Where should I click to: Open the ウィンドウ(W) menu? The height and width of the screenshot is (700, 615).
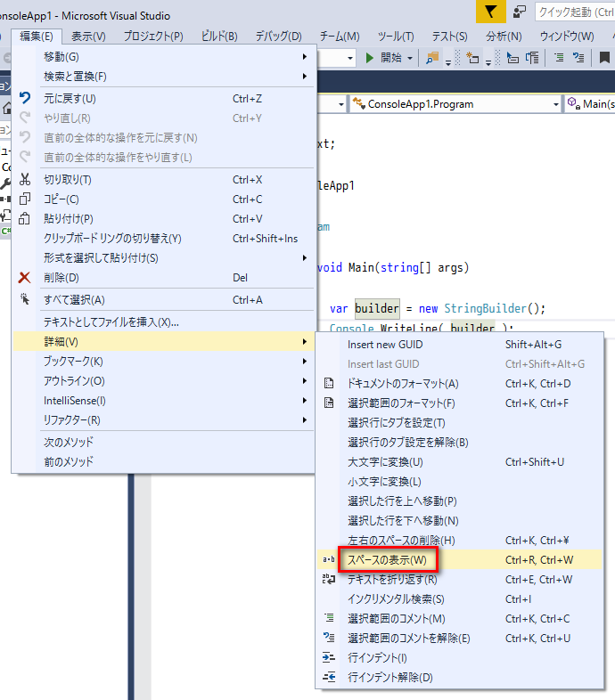click(x=567, y=37)
